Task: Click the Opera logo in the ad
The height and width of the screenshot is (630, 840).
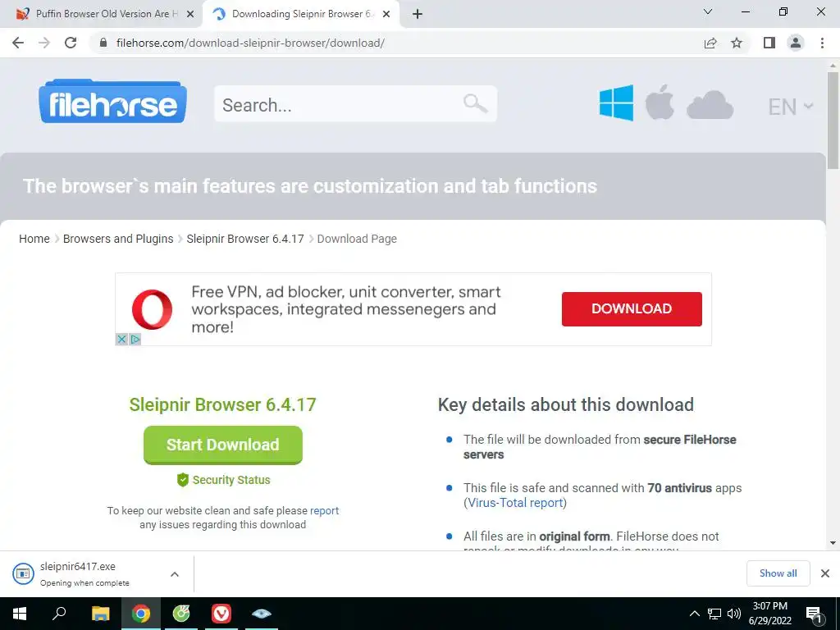Action: 152,309
